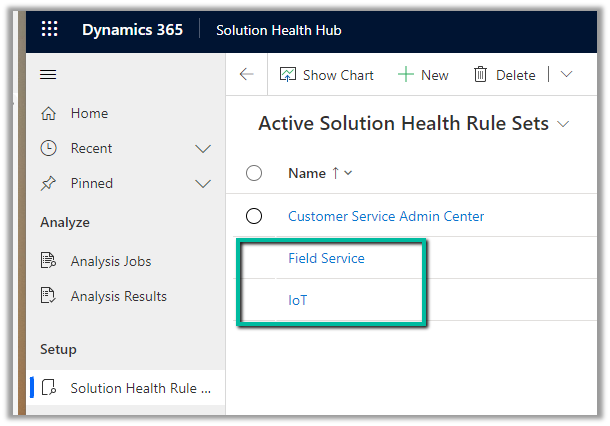
Task: Collapse the sidebar using the hamburger icon
Action: tap(47, 75)
